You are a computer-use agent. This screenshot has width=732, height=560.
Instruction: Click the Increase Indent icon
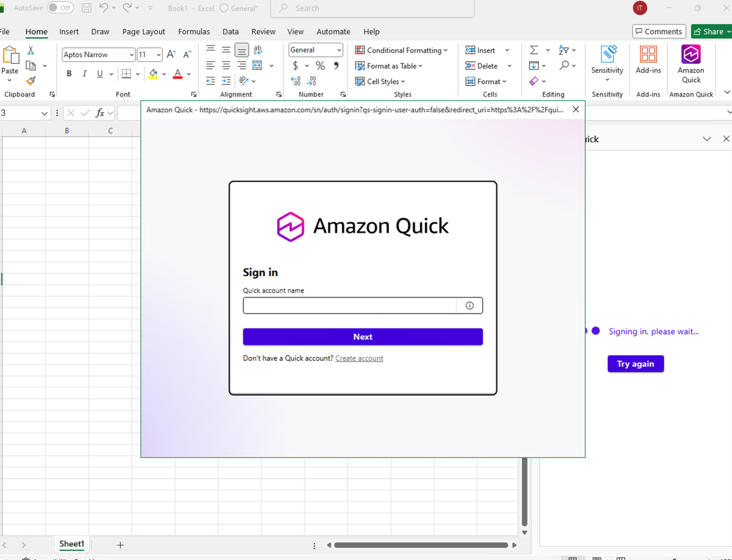226,81
